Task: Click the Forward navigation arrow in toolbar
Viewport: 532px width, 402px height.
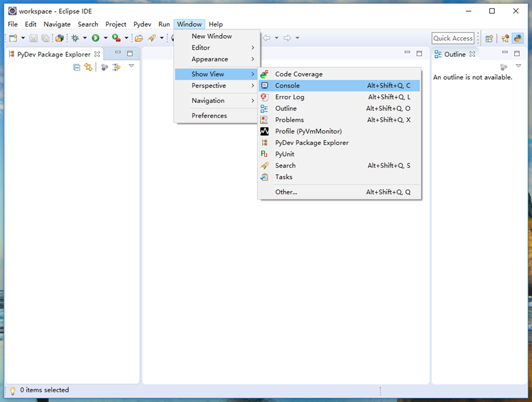Action: 287,38
